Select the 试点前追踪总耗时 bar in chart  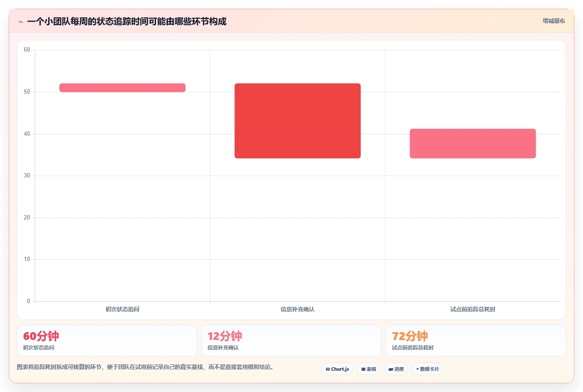point(472,144)
